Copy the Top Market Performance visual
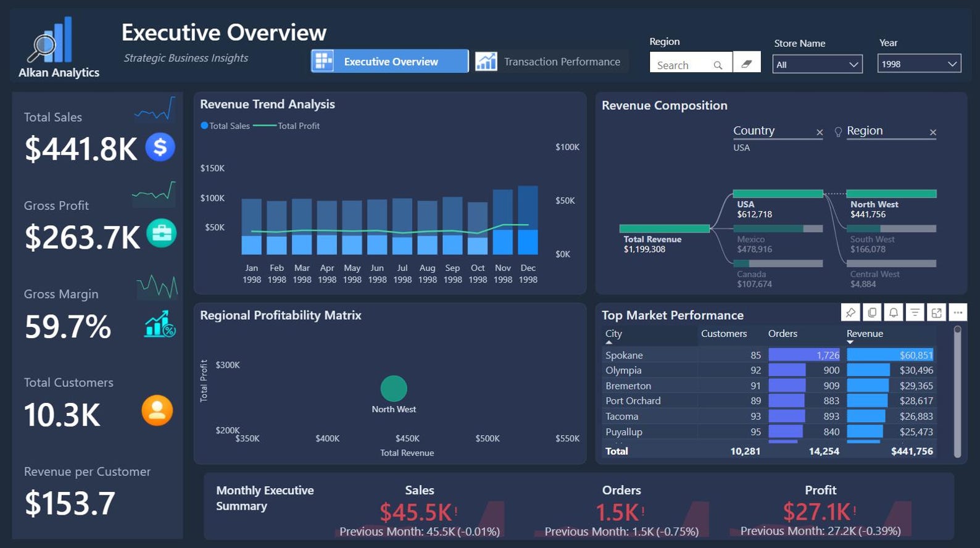 point(872,312)
